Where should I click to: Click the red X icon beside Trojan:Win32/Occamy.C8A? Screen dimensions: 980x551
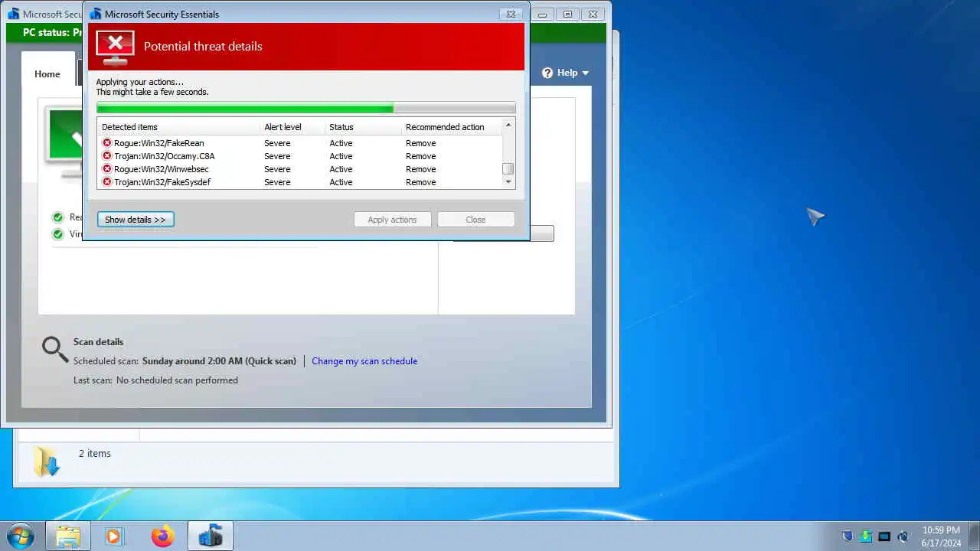106,156
